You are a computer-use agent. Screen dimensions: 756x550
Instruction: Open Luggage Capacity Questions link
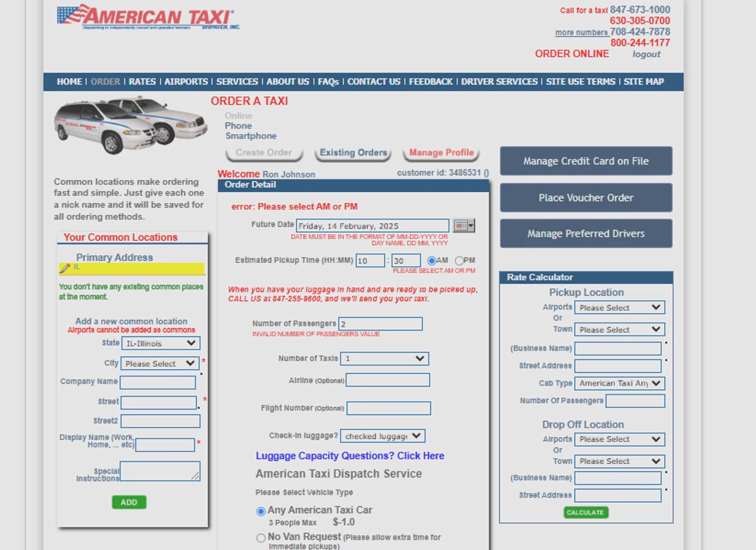pos(350,456)
